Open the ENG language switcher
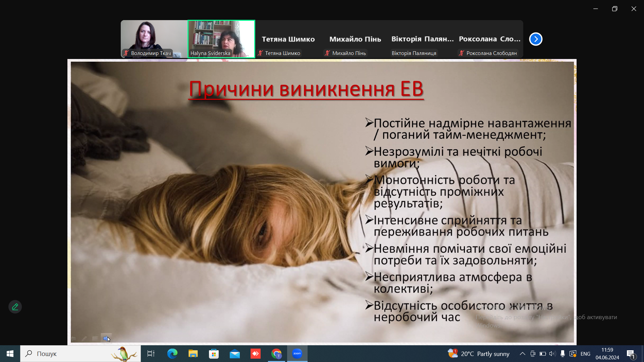Image resolution: width=644 pixels, height=362 pixels. coord(585,354)
